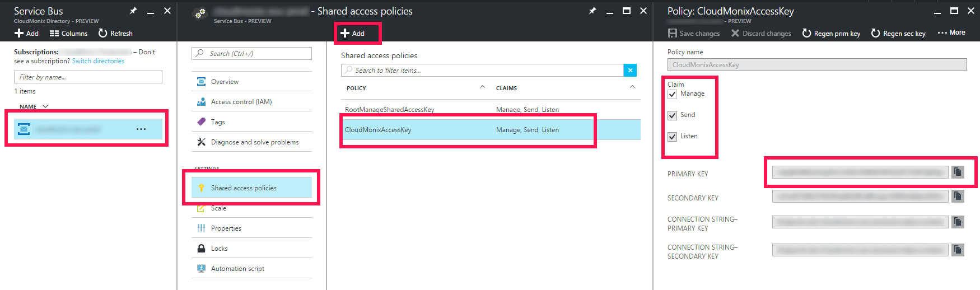Copy the secondary key connection string

pyautogui.click(x=958, y=250)
